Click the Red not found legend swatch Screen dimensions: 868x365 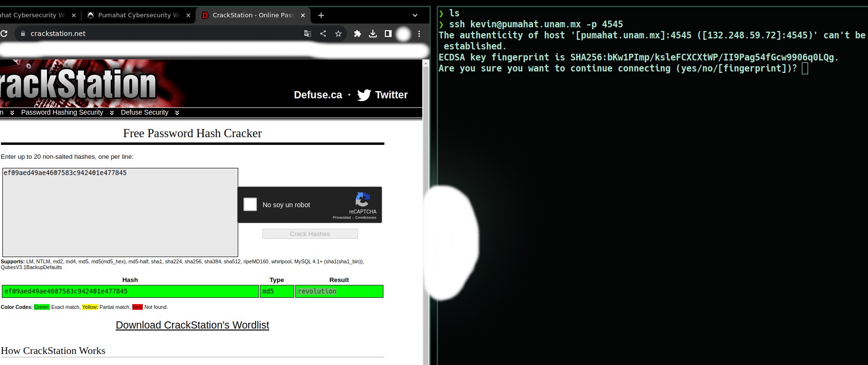pos(138,307)
